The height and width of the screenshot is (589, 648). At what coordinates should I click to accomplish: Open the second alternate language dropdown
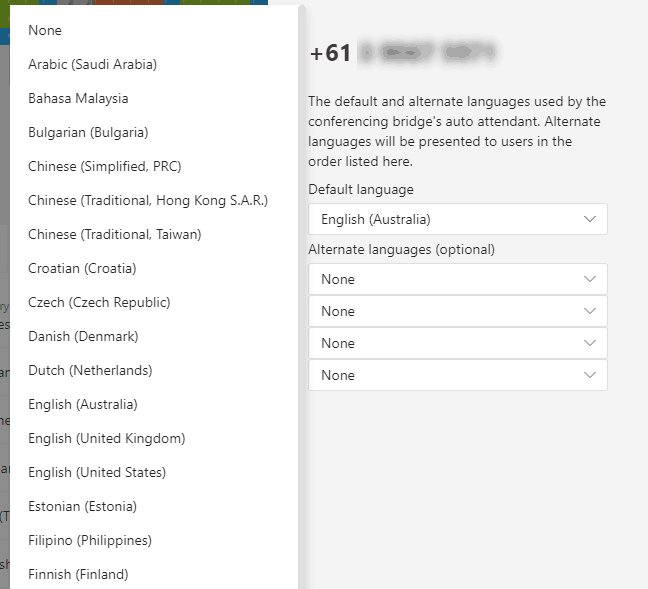tap(457, 311)
